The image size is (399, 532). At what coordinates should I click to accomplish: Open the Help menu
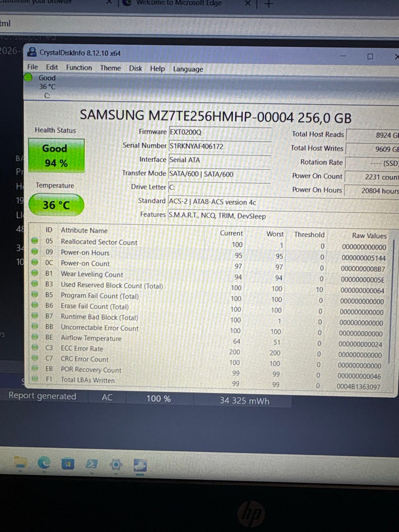(x=158, y=69)
